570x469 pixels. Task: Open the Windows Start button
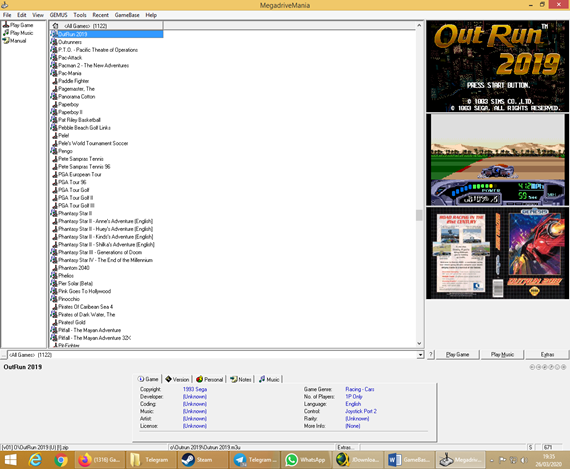11,460
